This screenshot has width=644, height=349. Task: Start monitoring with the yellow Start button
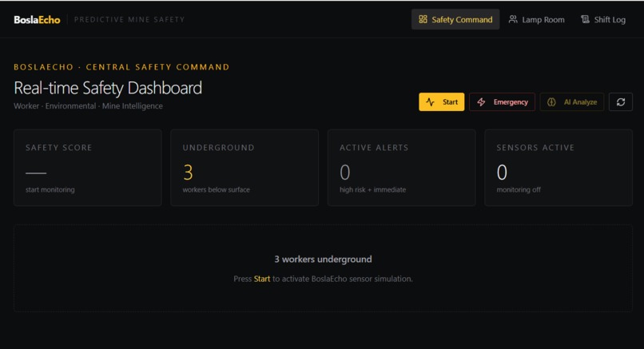(x=442, y=102)
